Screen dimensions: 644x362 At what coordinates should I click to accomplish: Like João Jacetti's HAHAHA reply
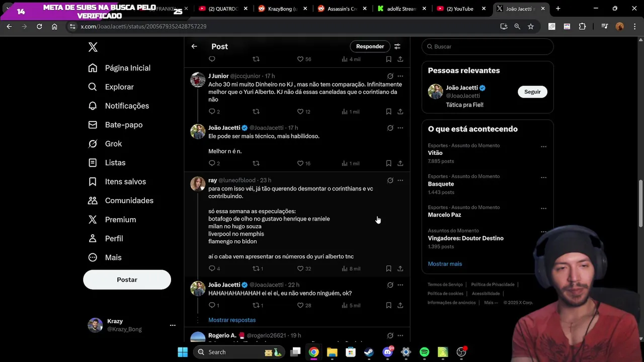point(300,305)
